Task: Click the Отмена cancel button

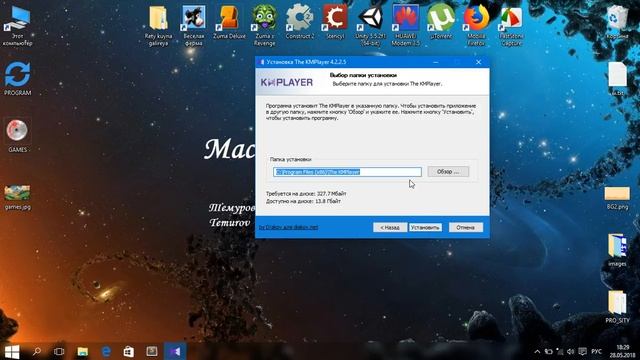Action: [x=466, y=227]
